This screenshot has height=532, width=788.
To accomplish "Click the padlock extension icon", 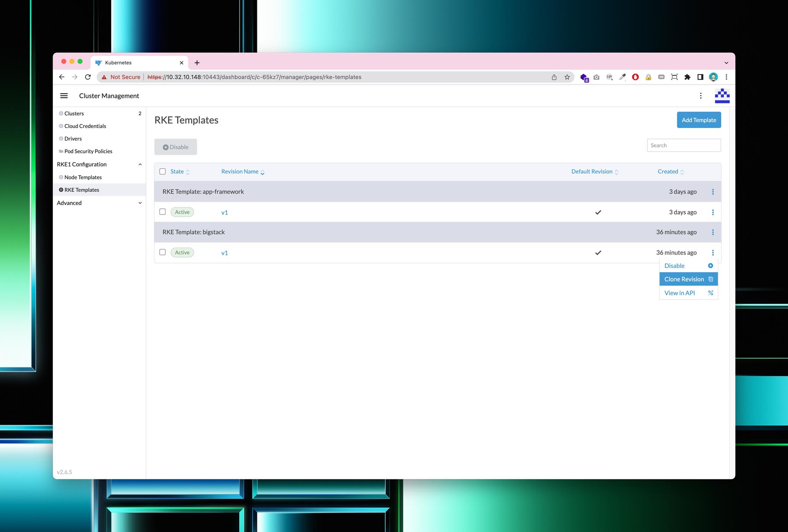I will click(x=648, y=77).
